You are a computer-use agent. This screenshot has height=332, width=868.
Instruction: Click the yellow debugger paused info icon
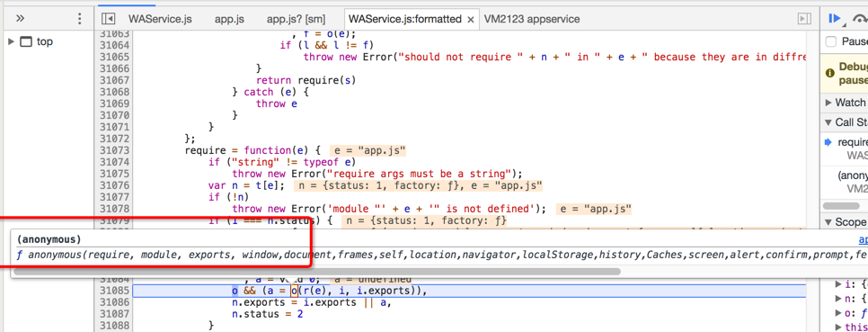click(829, 73)
